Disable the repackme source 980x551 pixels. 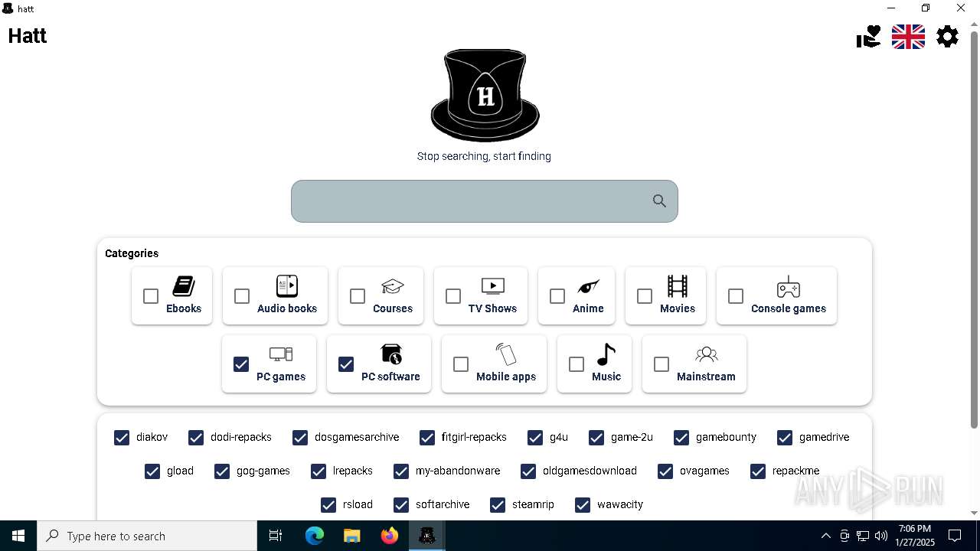pos(758,471)
